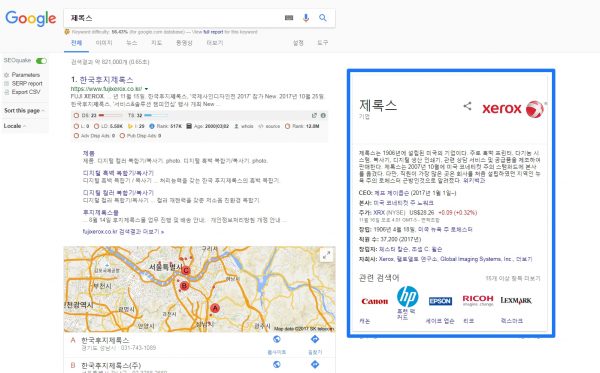Click the info icon in SEOquake bar

tap(323, 115)
